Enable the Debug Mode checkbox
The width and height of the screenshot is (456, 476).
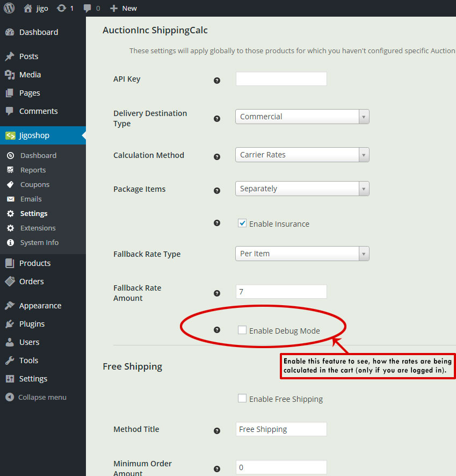click(242, 330)
